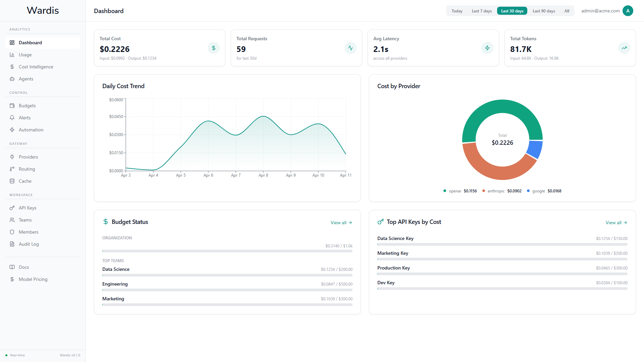Click the google legend color dot
The height and width of the screenshot is (362, 644).
(x=528, y=191)
